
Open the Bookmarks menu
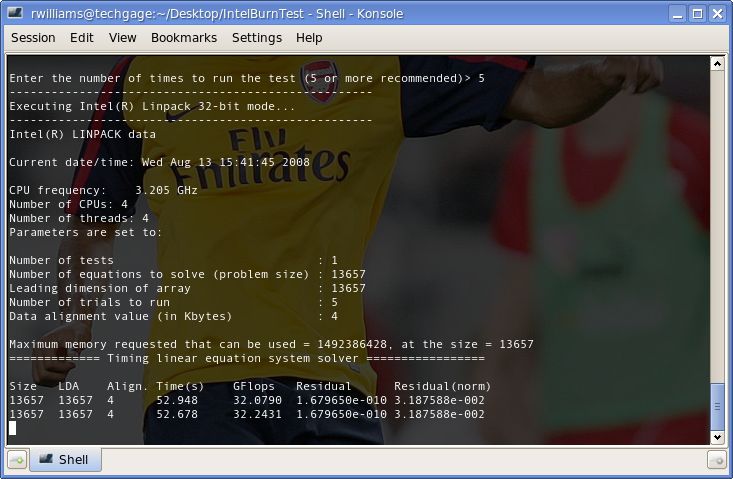tap(184, 38)
